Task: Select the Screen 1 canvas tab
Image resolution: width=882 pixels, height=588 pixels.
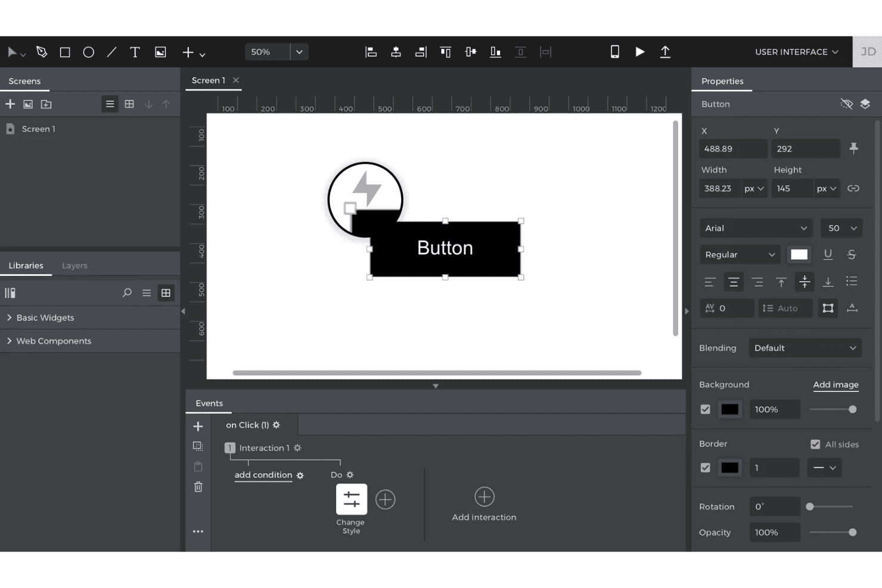Action: click(209, 80)
